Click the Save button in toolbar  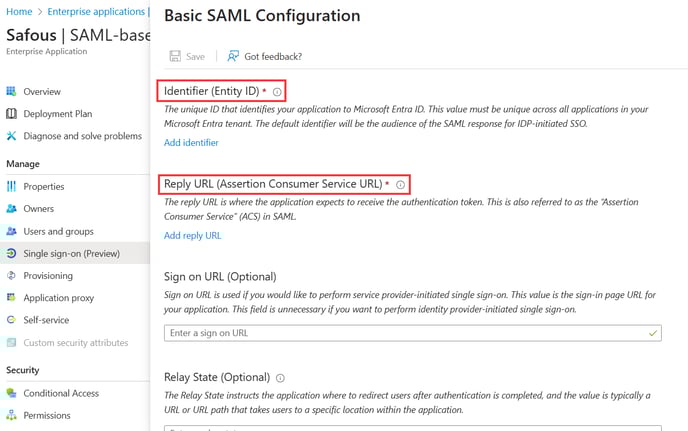tap(187, 57)
